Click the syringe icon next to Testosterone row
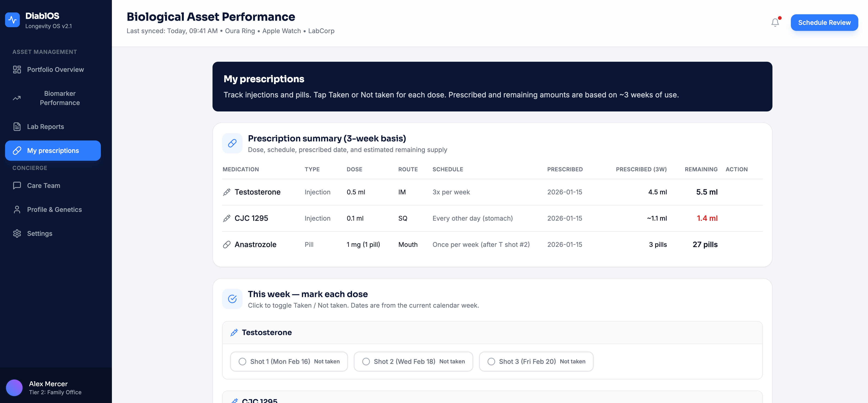This screenshot has height=403, width=868. pos(226,192)
